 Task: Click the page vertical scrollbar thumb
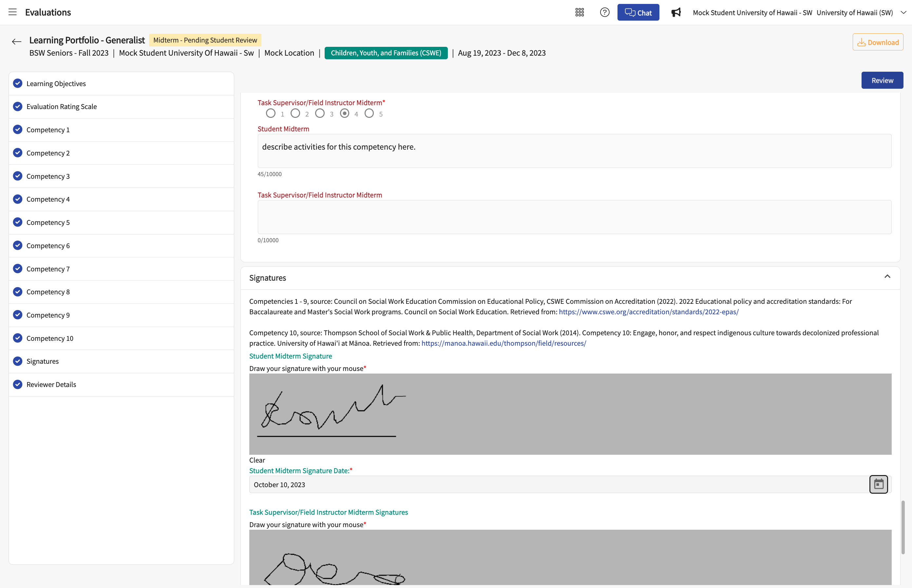click(x=903, y=527)
